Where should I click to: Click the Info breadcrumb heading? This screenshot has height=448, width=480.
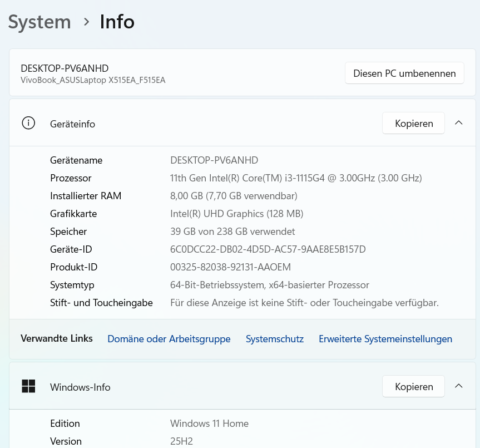(117, 22)
